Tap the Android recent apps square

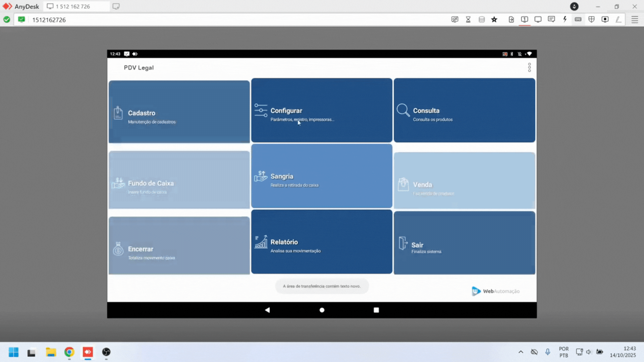[376, 310]
